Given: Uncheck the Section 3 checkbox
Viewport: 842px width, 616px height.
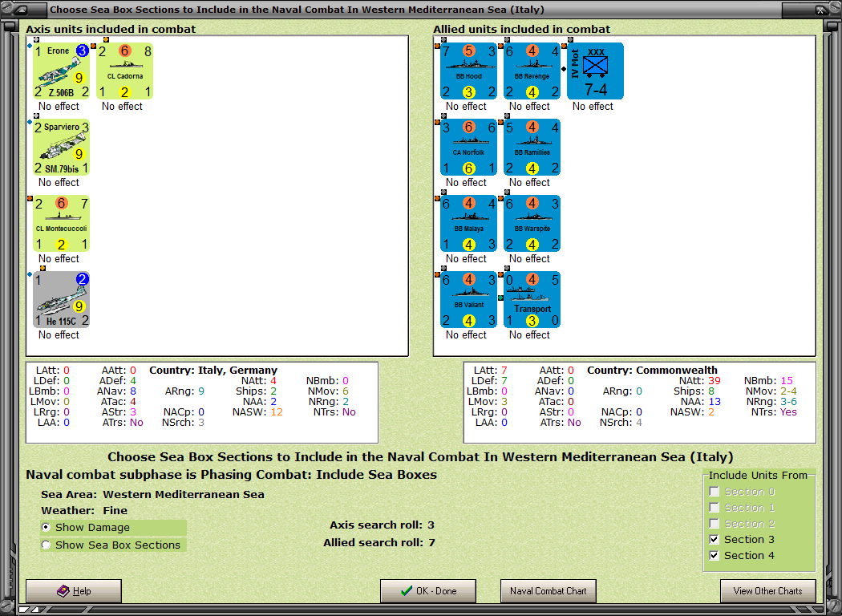Looking at the screenshot, I should pos(714,539).
